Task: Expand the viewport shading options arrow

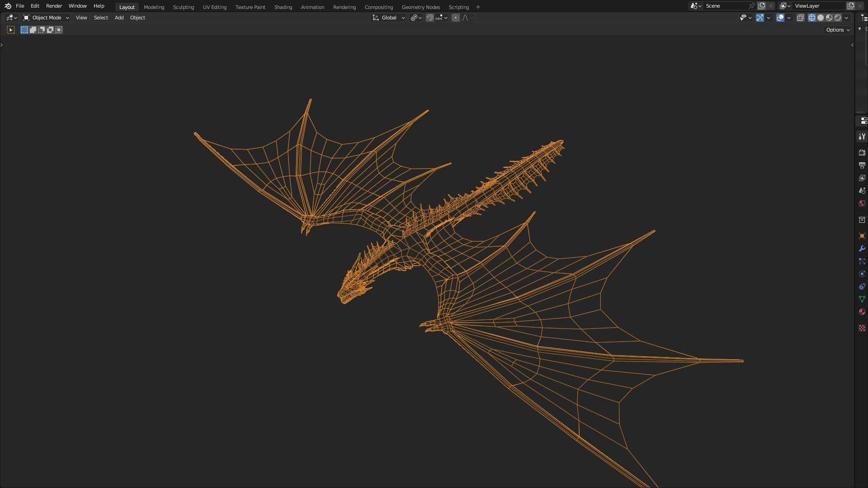Action: [x=846, y=18]
